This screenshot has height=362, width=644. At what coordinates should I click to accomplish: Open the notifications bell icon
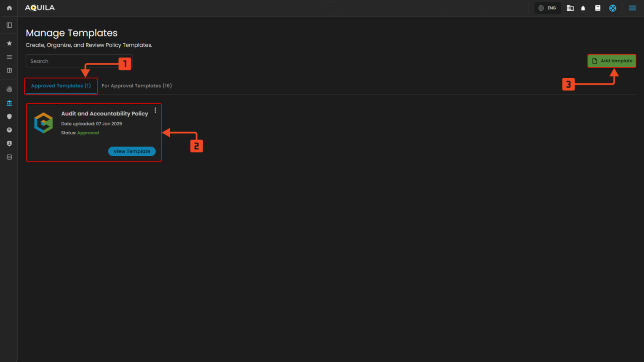tap(583, 8)
